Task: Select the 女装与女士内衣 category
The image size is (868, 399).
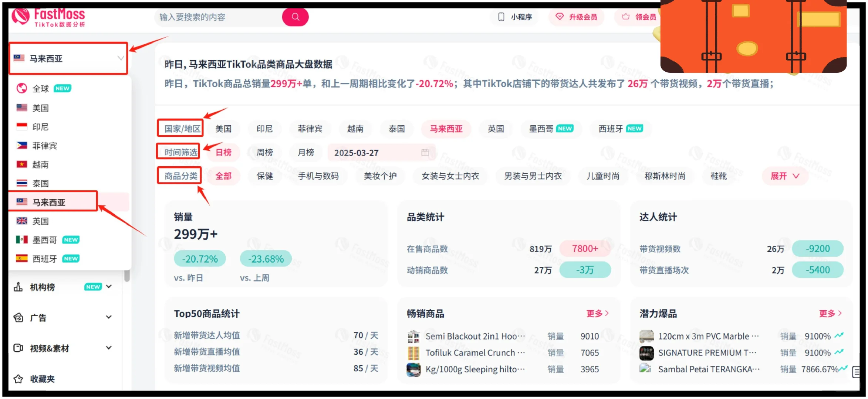Action: click(450, 176)
